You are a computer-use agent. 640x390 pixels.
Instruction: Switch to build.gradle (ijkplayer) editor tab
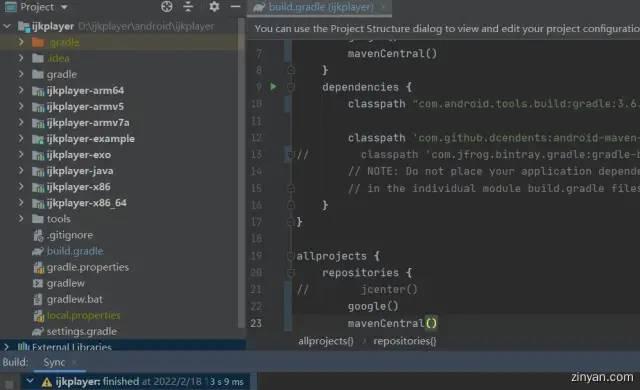pos(320,7)
